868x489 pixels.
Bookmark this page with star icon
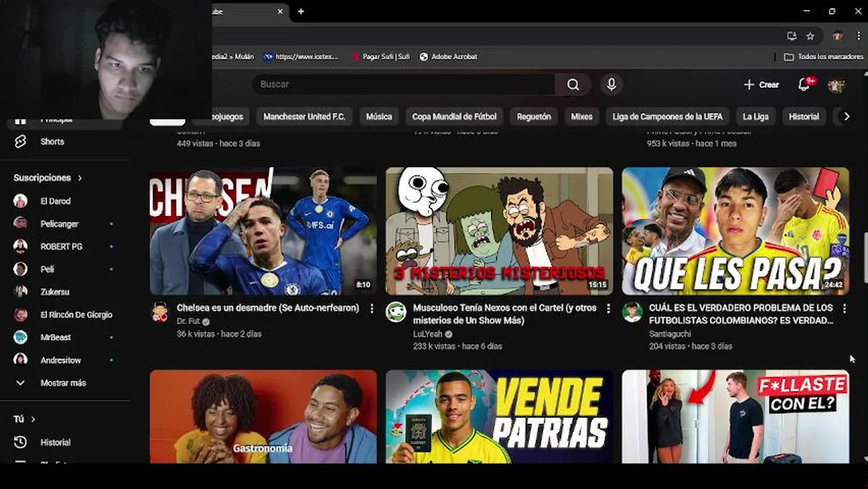click(810, 36)
